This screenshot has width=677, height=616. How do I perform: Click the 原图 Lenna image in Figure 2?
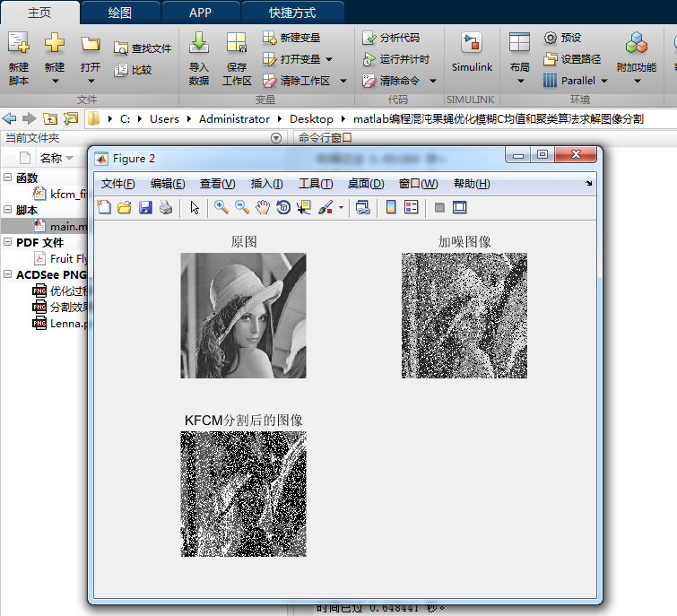point(243,316)
